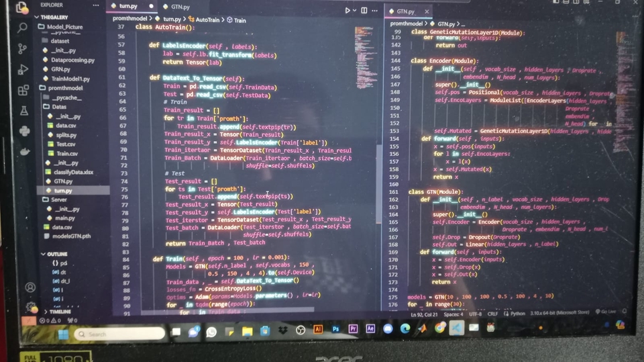The image size is (644, 362).
Task: Open the notifications bell in status bar
Action: click(625, 312)
